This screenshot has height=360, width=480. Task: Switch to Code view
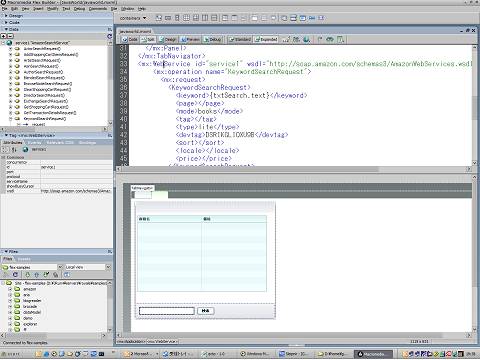(130, 40)
